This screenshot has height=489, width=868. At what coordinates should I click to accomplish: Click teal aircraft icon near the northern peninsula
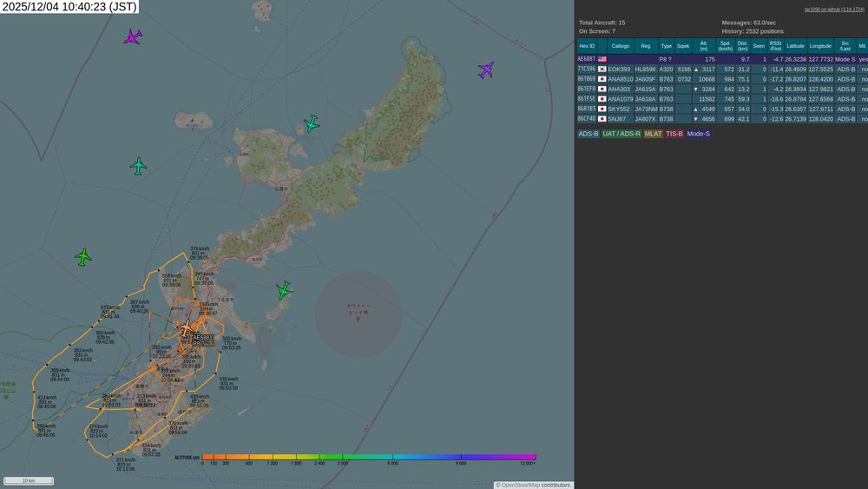[x=312, y=124]
